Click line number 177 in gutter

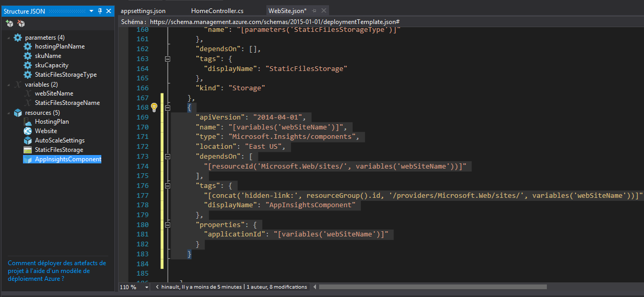(142, 195)
